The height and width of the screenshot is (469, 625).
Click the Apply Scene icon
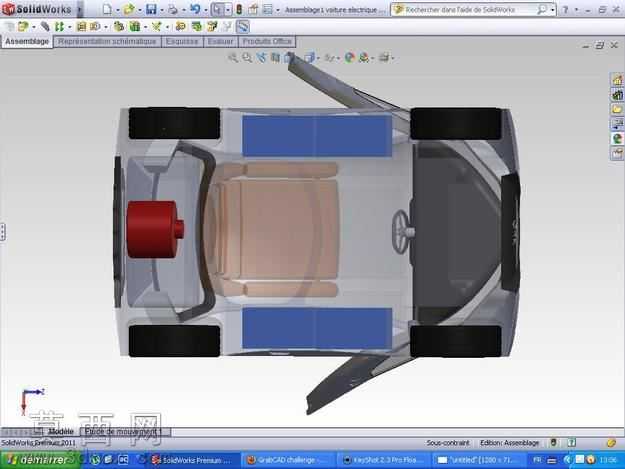coord(364,58)
